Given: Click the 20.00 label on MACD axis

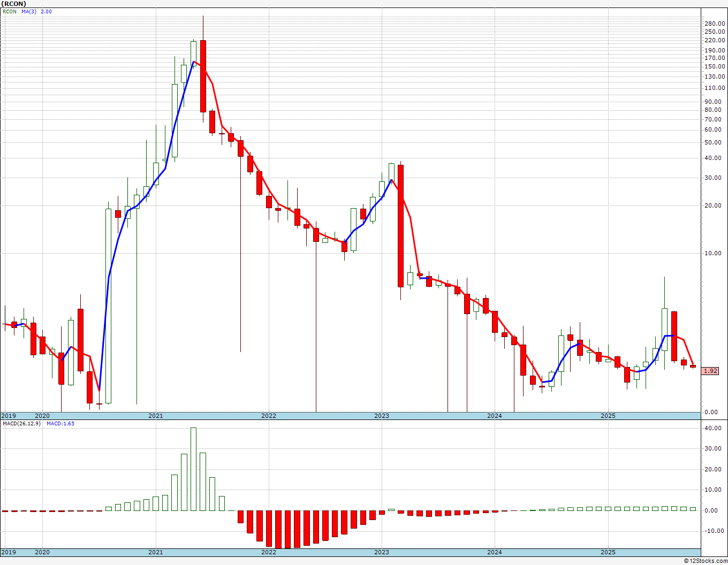Looking at the screenshot, I should 713,469.
